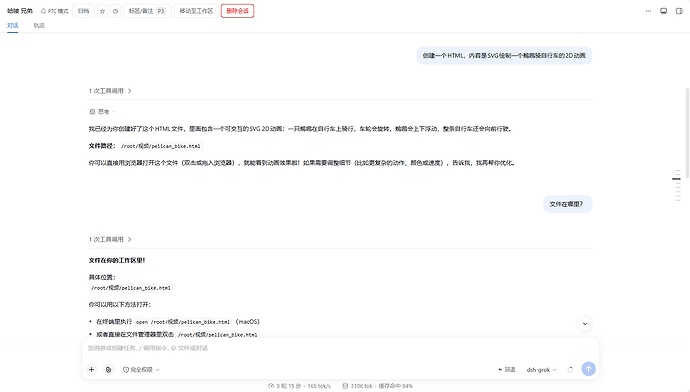Click the first user message bubble about SVG animation
Viewport: 690px width, 392px height.
[x=504, y=55]
